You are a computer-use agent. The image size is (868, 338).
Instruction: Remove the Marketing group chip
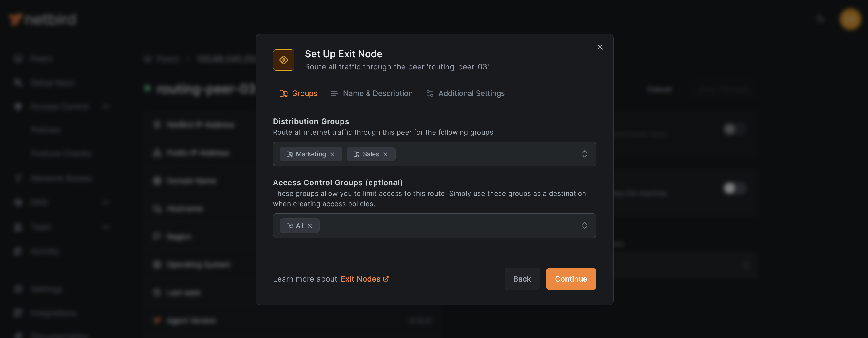coord(333,154)
